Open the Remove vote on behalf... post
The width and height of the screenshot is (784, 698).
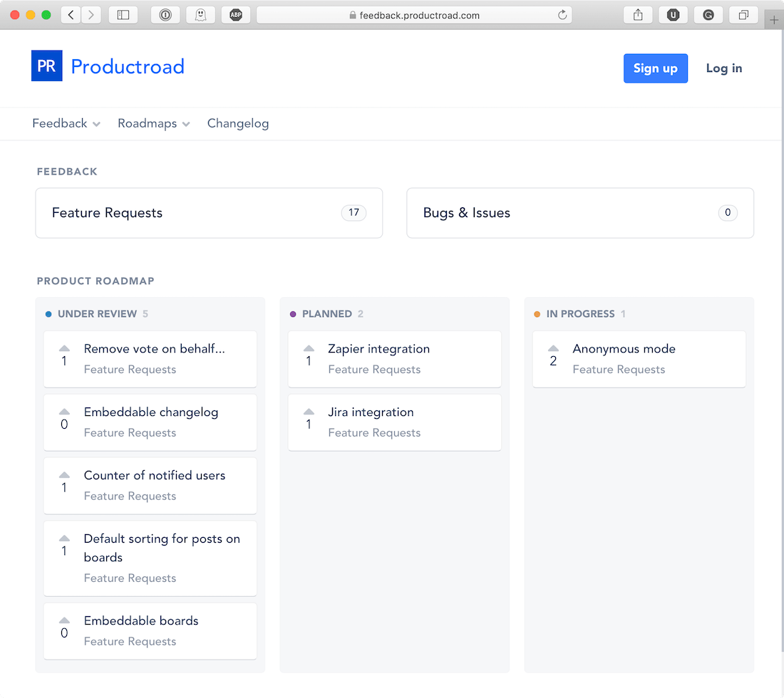[x=155, y=349]
